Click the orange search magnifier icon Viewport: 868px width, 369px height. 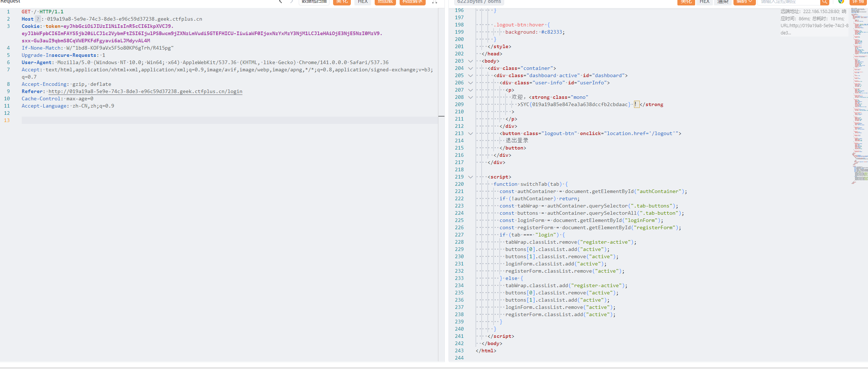pos(825,2)
